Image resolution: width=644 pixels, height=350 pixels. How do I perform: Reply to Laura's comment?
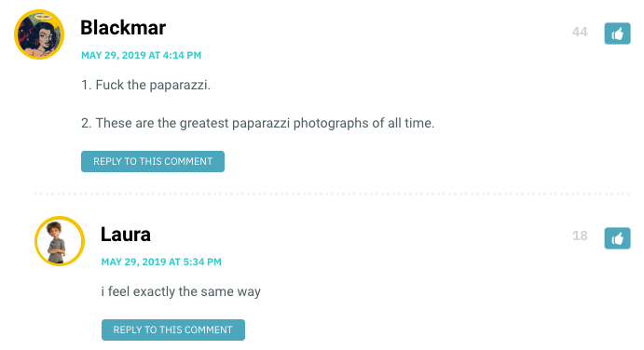[x=173, y=330]
